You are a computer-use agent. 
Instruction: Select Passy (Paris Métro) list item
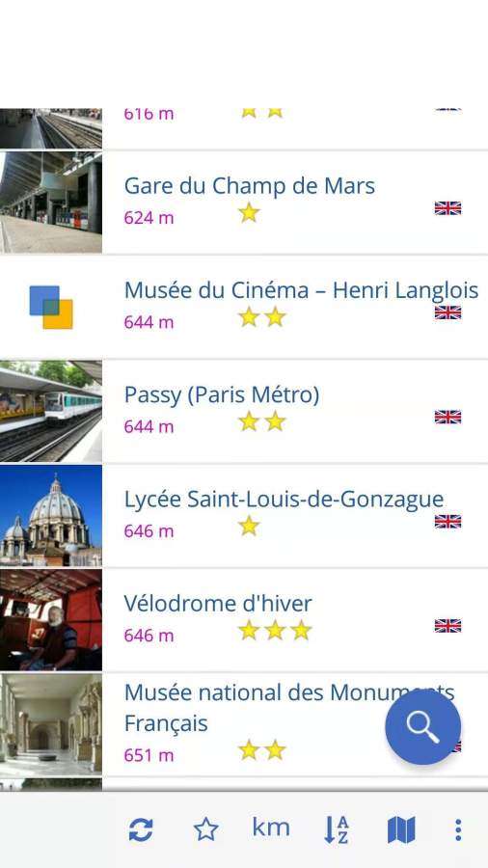pyautogui.click(x=244, y=411)
